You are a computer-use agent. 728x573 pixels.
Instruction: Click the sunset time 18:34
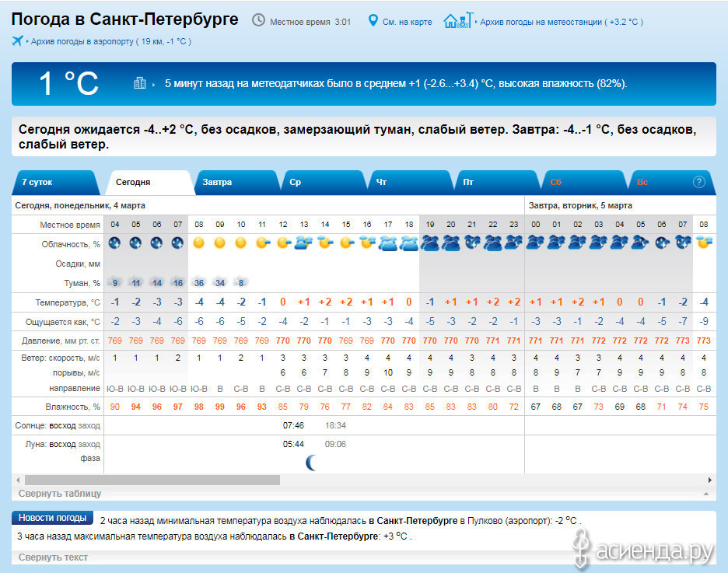click(335, 425)
